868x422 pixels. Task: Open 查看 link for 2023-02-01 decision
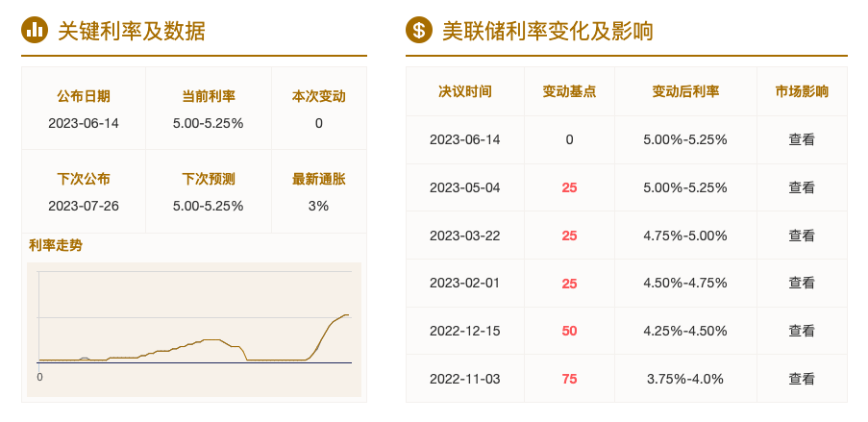[x=802, y=283]
